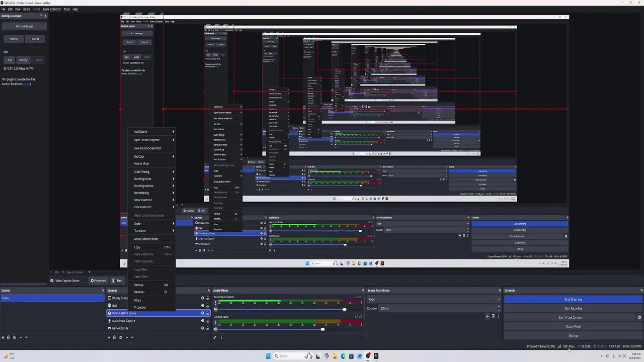This screenshot has width=644, height=362.
Task: Add a new source with plus icon
Action: point(109,337)
